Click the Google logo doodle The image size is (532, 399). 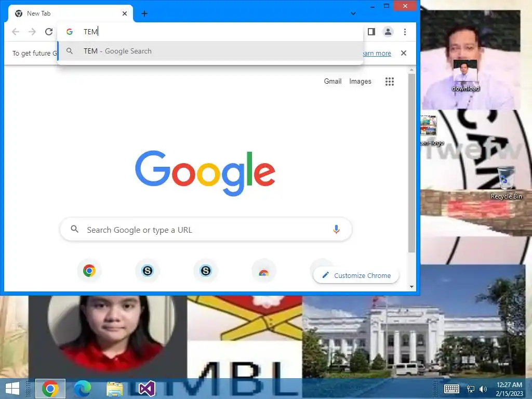coord(205,173)
